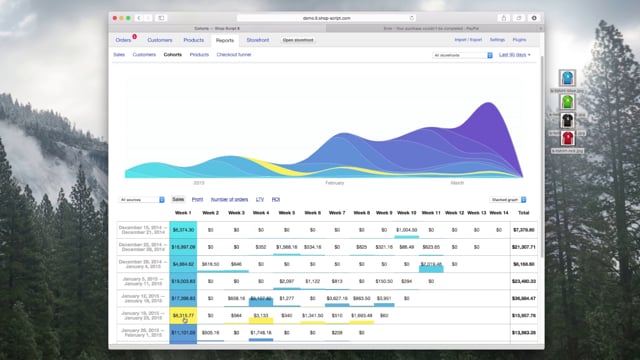Expand All sources dropdown

pyautogui.click(x=142, y=200)
